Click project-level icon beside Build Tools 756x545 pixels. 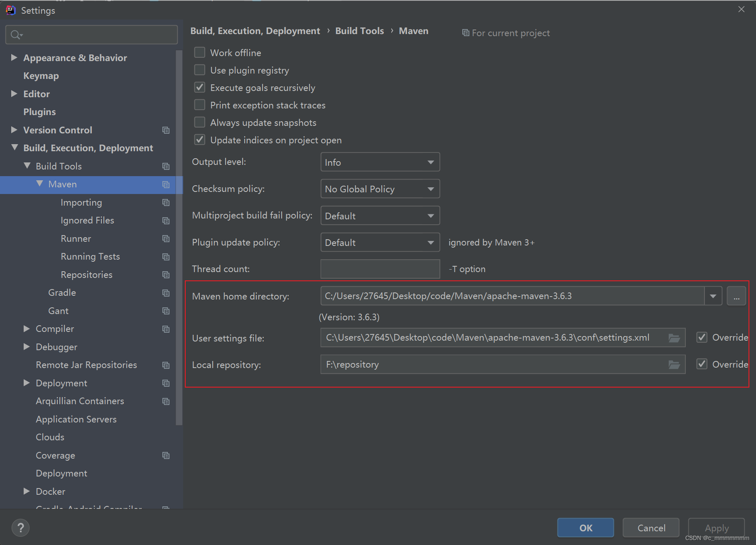(166, 167)
